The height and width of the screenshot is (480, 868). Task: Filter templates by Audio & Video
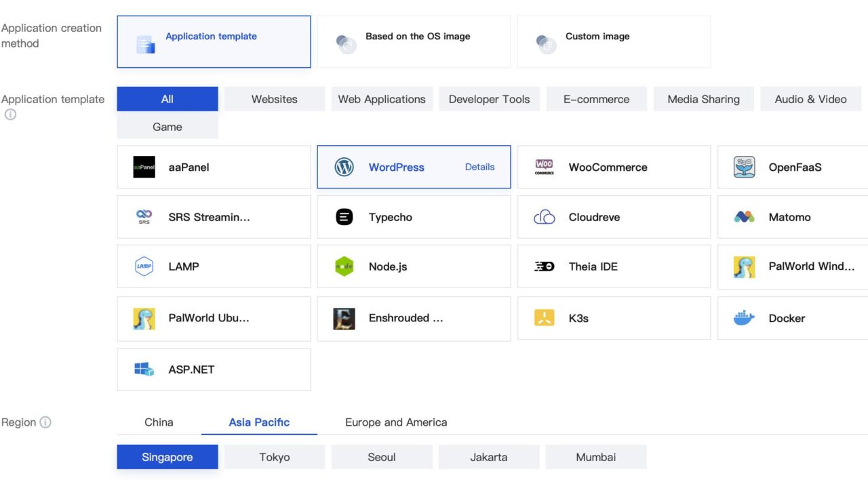point(810,99)
